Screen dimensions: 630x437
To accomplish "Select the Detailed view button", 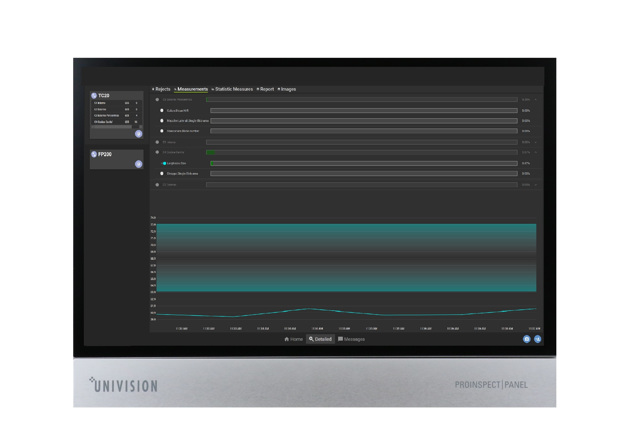I will point(320,339).
